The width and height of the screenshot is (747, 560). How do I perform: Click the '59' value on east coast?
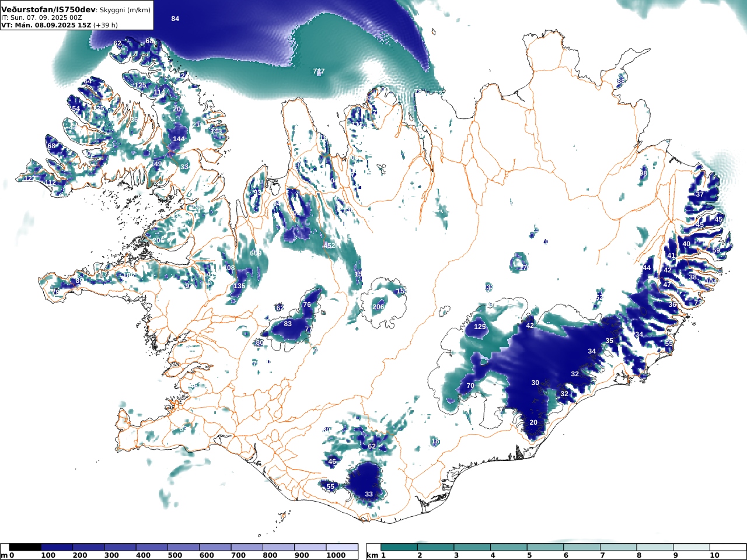click(716, 250)
